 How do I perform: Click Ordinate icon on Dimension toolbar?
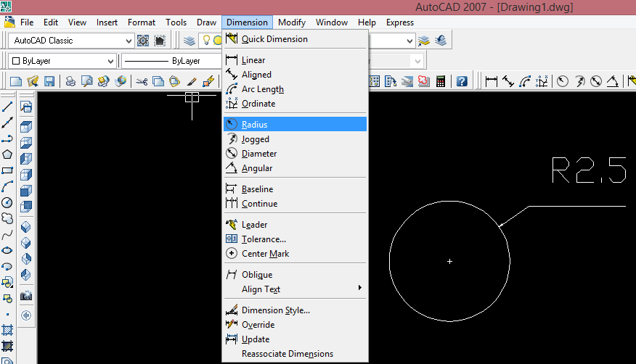pyautogui.click(x=542, y=81)
